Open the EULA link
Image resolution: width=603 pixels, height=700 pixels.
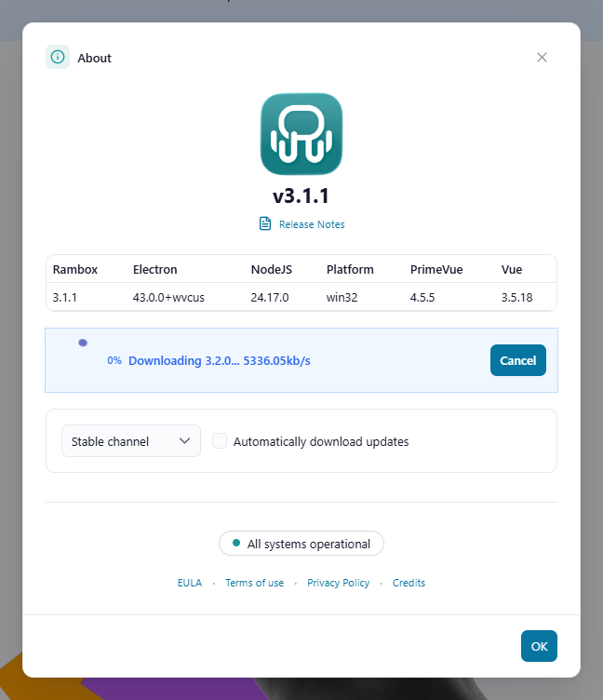(190, 583)
